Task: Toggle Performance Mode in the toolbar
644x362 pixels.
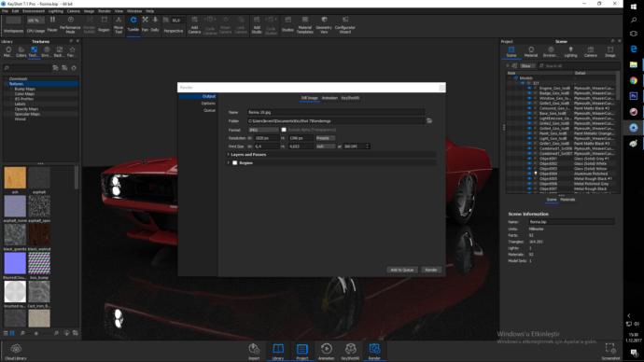Action: (70, 24)
